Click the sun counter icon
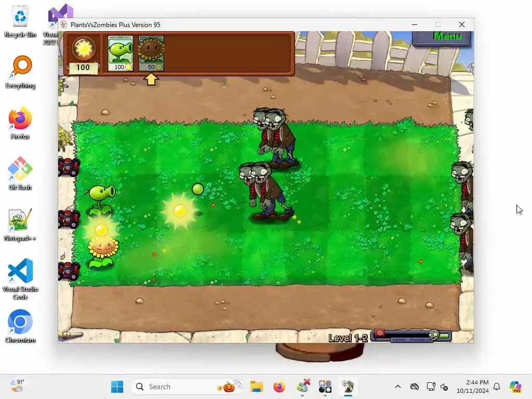The height and width of the screenshot is (399, 532). [84, 48]
